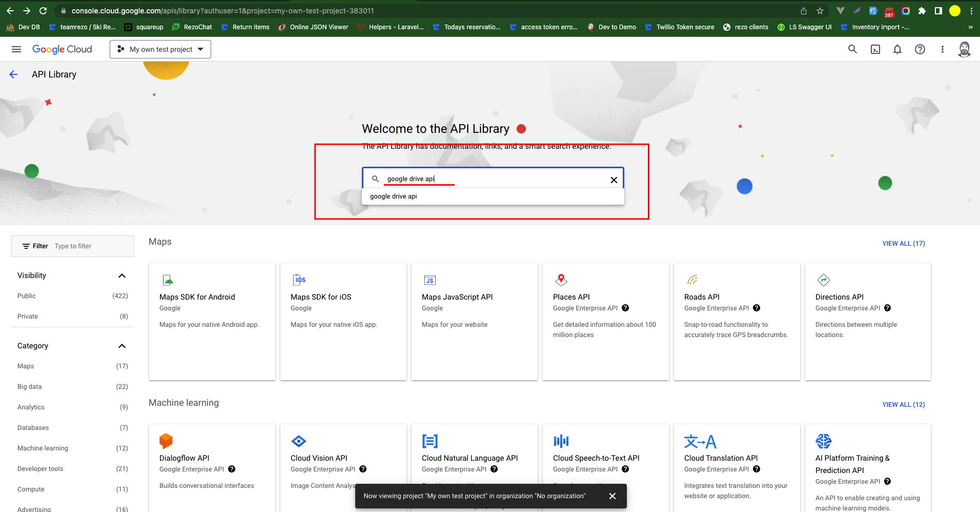Open the three-dot settings menu in header
Screen dimensions: 980x512
942,49
